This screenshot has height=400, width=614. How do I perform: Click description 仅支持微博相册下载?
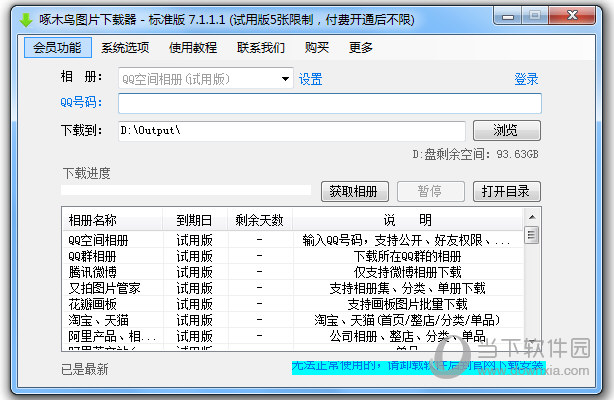(x=407, y=272)
